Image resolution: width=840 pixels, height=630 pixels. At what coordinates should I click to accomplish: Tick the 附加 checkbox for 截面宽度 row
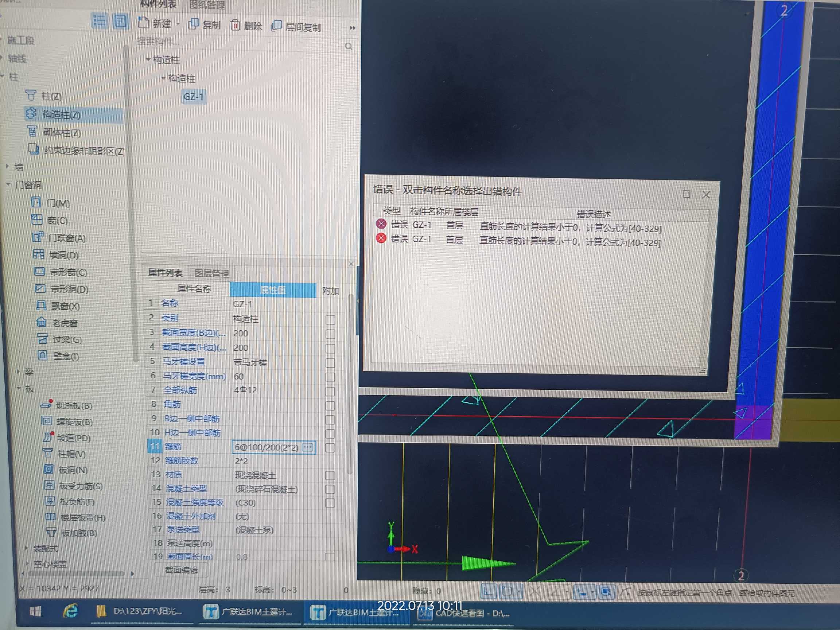click(x=330, y=334)
